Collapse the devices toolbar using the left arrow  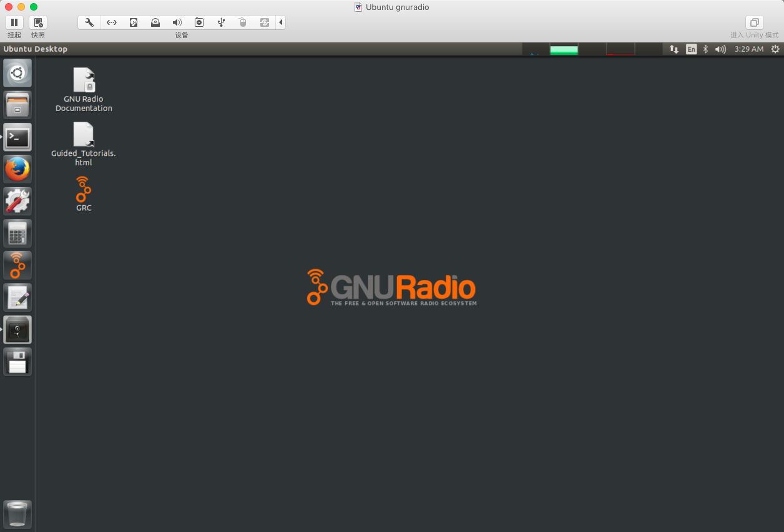pos(281,22)
